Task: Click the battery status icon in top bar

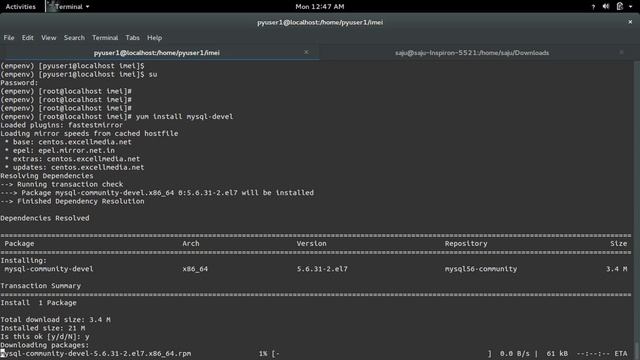Action: (620, 7)
